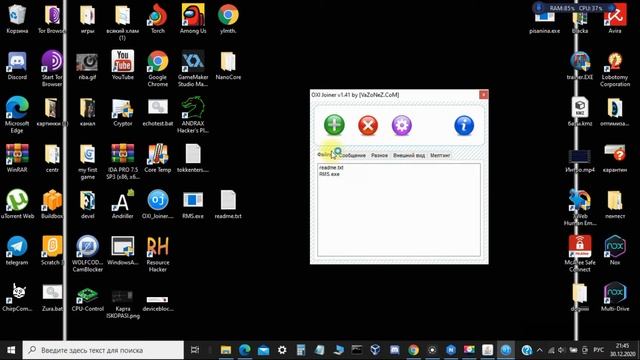Screen dimensions: 640x360
Task: Select the WinRAR desktop icon
Action: point(17,158)
